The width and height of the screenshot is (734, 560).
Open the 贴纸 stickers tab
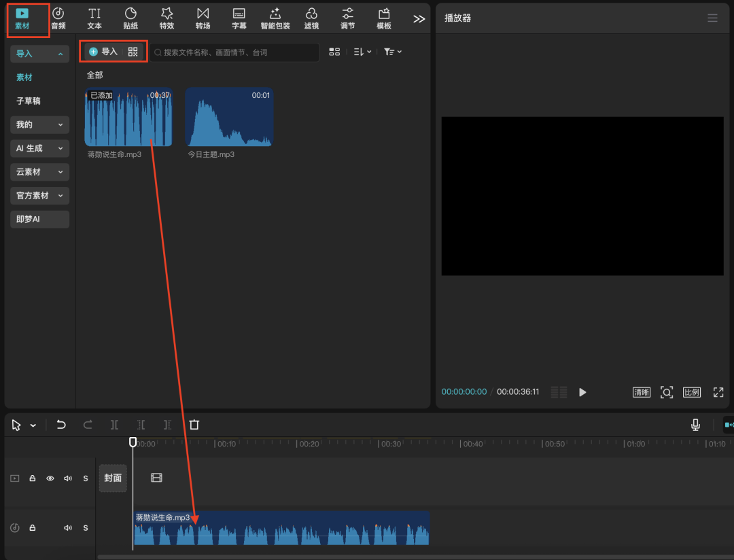pos(130,18)
